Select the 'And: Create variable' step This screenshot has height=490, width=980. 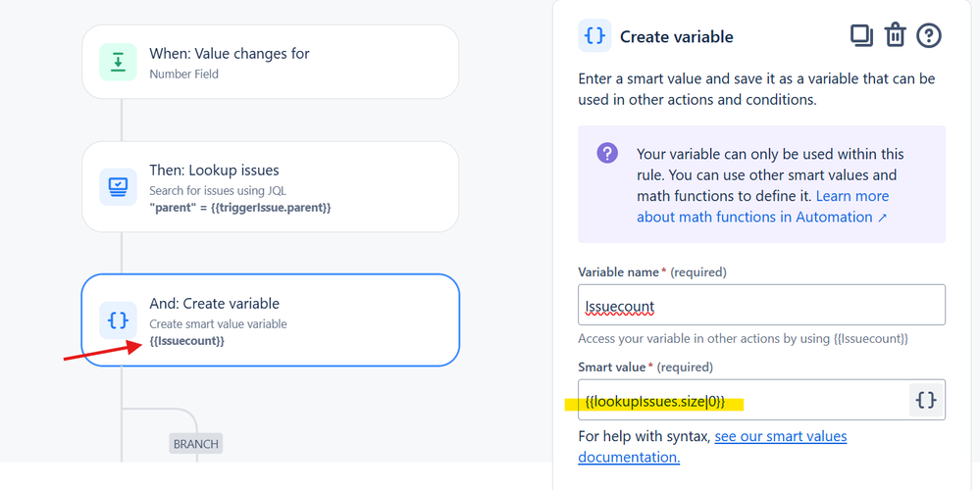[x=271, y=320]
